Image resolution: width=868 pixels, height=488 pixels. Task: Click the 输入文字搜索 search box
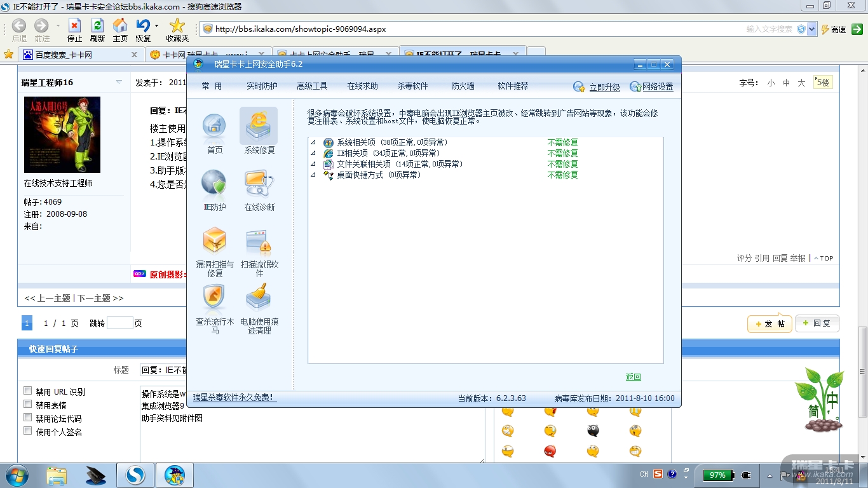pyautogui.click(x=769, y=29)
